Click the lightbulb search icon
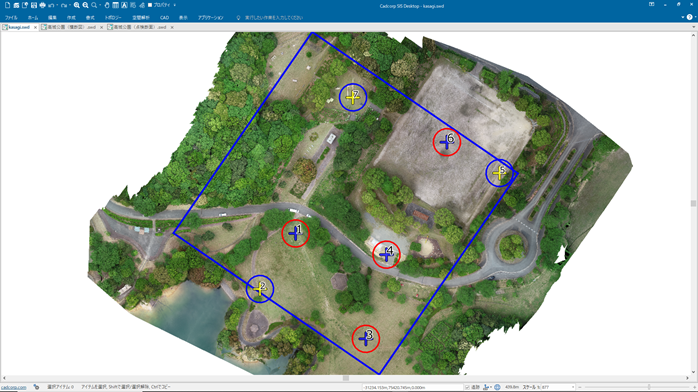This screenshot has width=698, height=392. pos(238,18)
